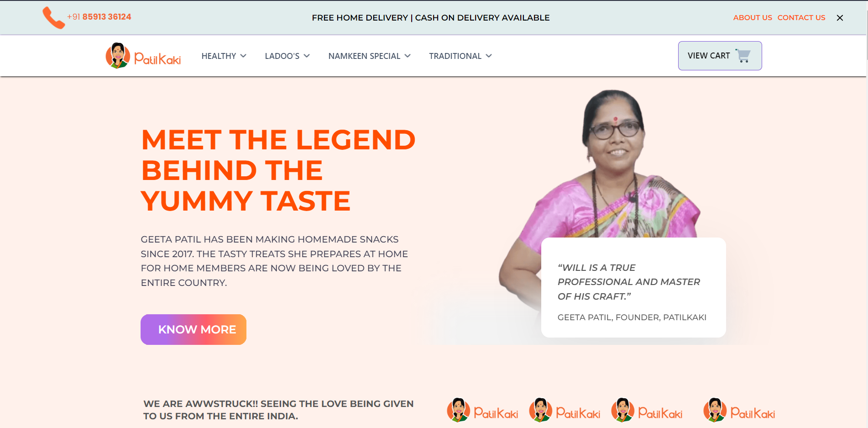
Task: Click the shopping cart icon
Action: [743, 56]
